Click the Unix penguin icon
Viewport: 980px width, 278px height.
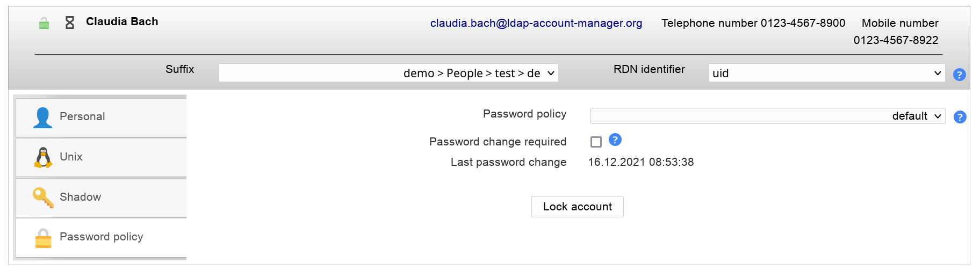43,157
